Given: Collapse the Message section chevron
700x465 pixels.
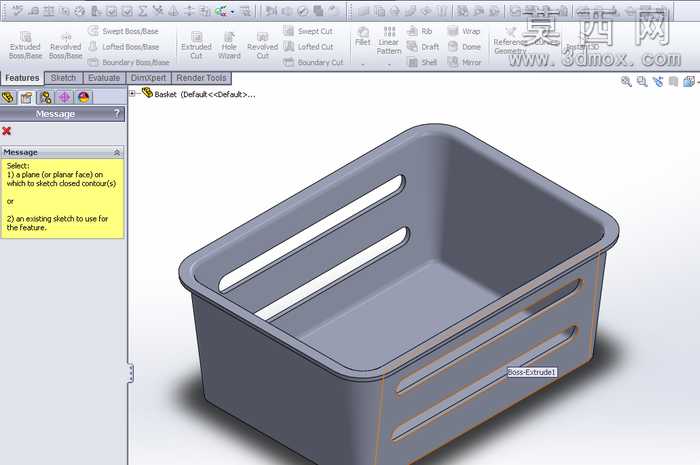Looking at the screenshot, I should [x=117, y=152].
